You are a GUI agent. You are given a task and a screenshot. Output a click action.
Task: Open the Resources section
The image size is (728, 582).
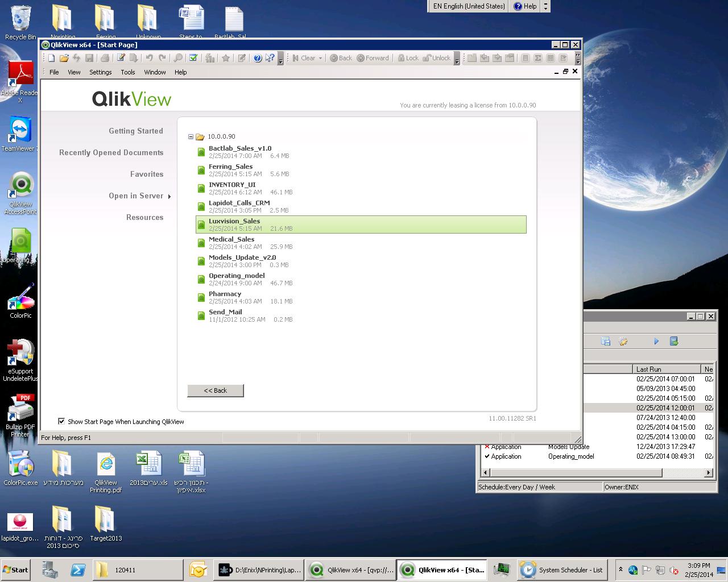click(x=144, y=217)
